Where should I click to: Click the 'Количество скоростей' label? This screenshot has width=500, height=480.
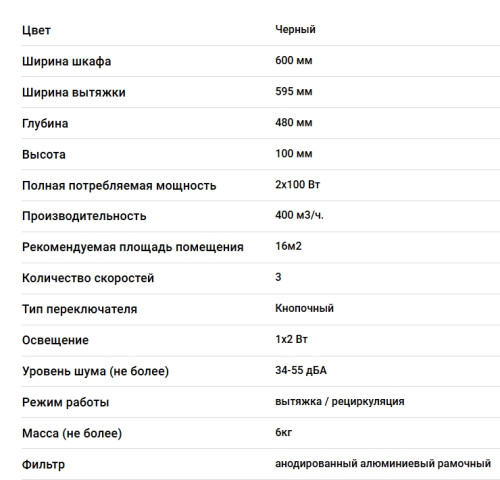[88, 278]
